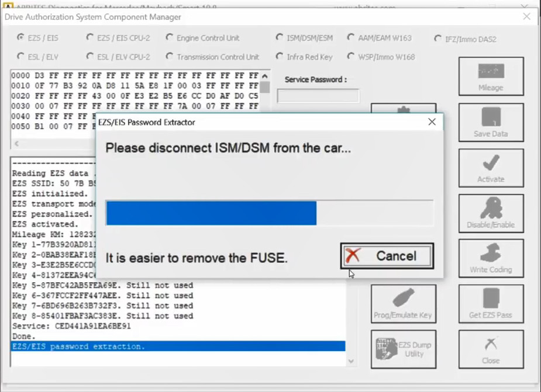
Task: Click the red X icon on Cancel
Action: tap(353, 256)
